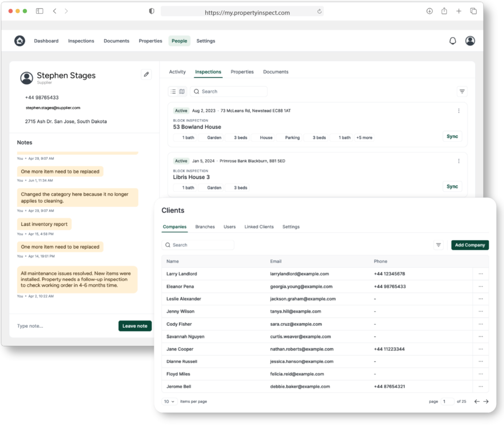Open the user profile avatar menu
504x428 pixels.
point(470,41)
